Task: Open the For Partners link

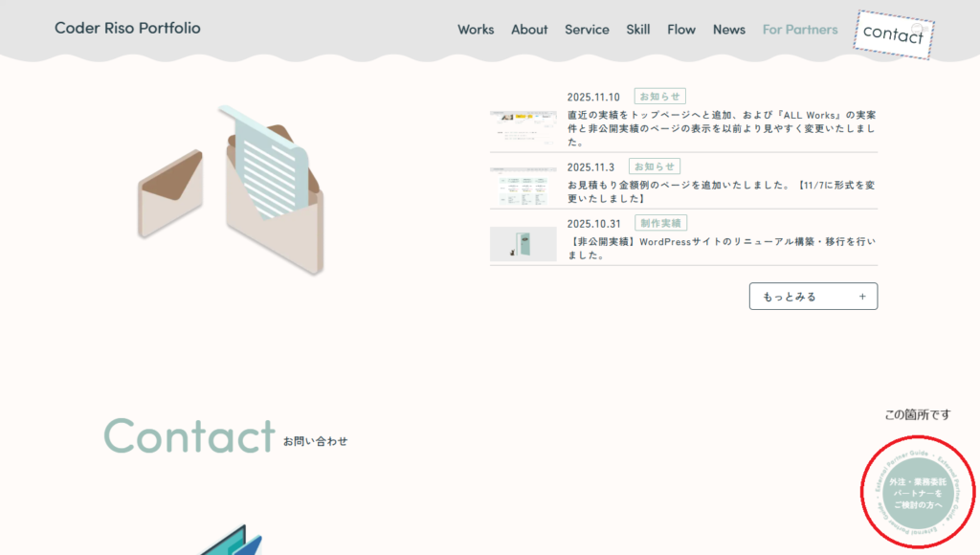Action: [800, 30]
